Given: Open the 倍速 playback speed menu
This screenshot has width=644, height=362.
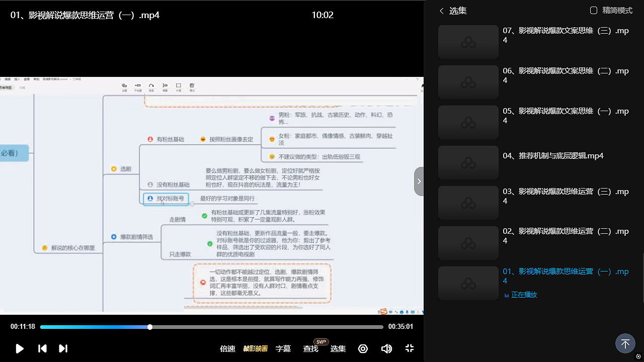Looking at the screenshot, I should (227, 348).
